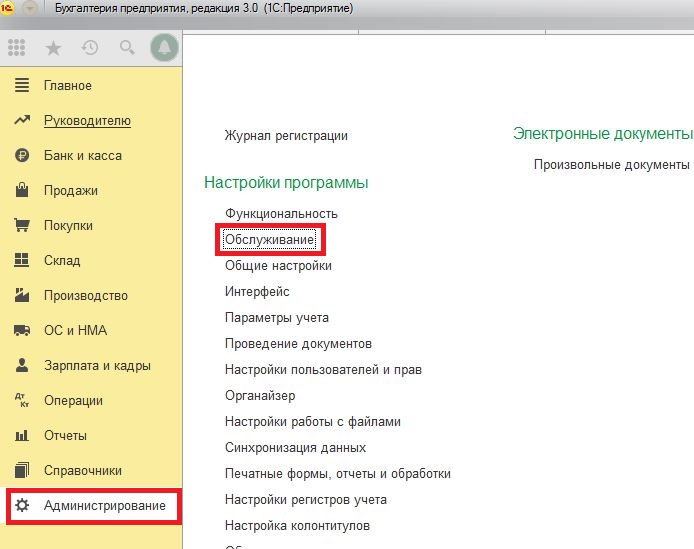Screen dimensions: 694x549
Task: Open the search magnifier icon
Action: click(127, 47)
